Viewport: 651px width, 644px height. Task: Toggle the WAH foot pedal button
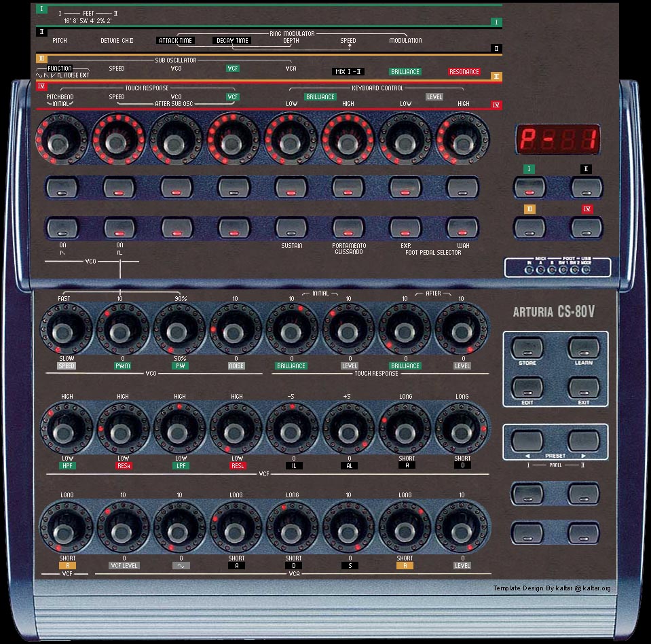click(462, 228)
